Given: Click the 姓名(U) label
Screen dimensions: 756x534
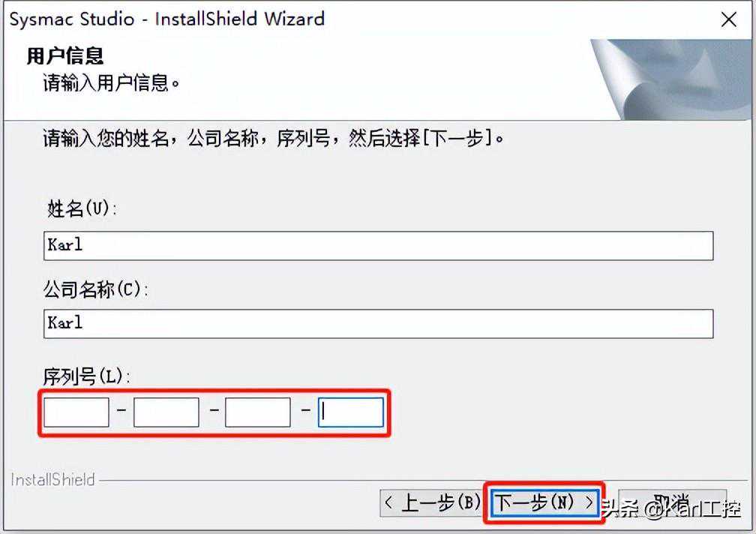Looking at the screenshot, I should point(82,208).
